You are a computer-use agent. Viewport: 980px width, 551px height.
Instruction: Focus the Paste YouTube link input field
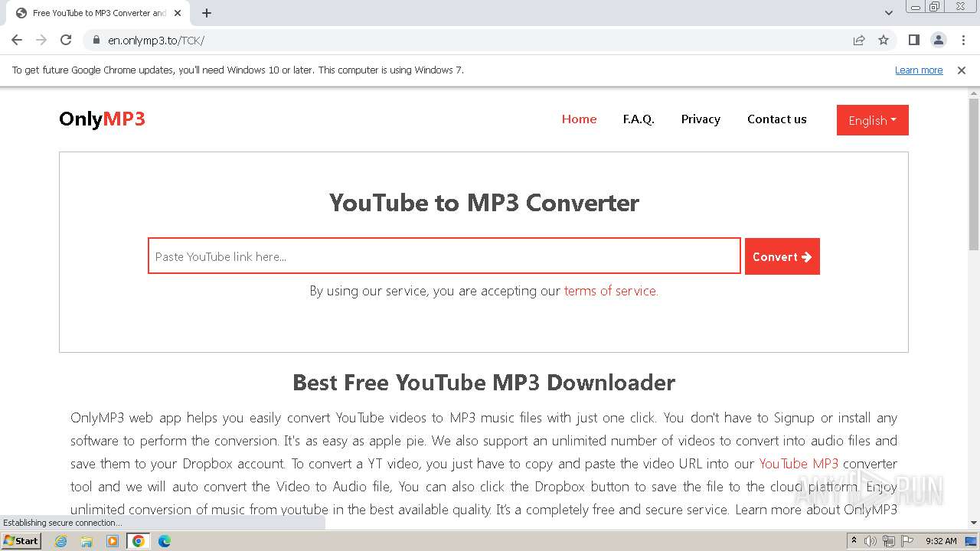(x=444, y=256)
